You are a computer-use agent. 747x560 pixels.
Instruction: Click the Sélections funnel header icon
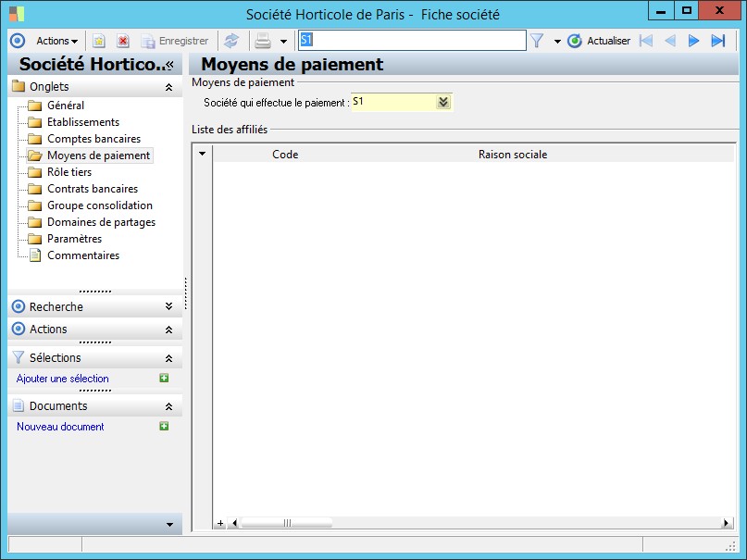coord(19,357)
